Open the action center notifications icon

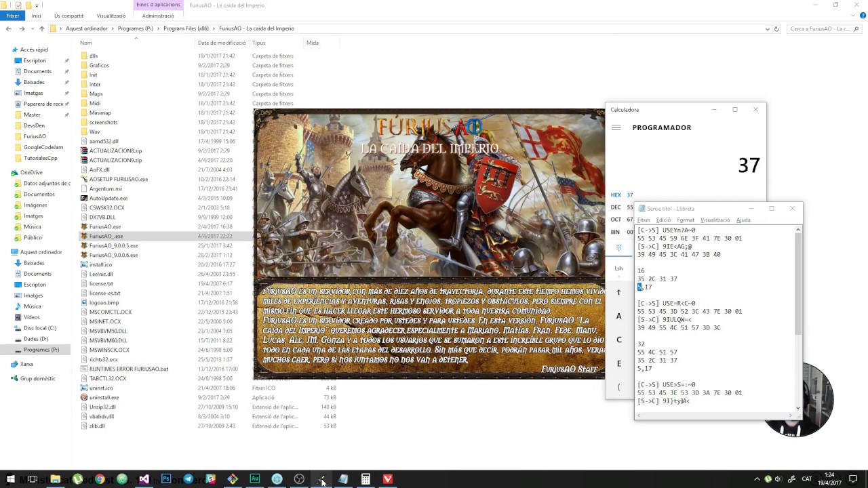853,479
